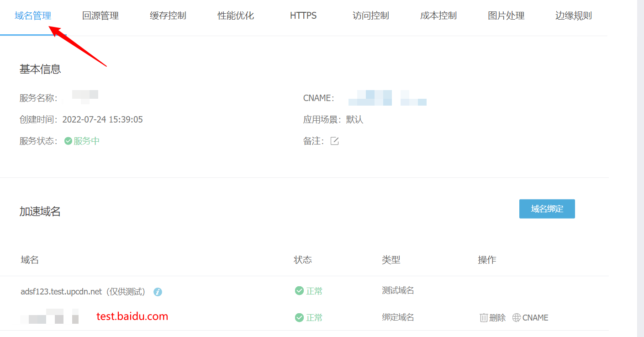644x337 pixels.
Task: Click the CNAME link in 操作 column
Action: point(535,318)
